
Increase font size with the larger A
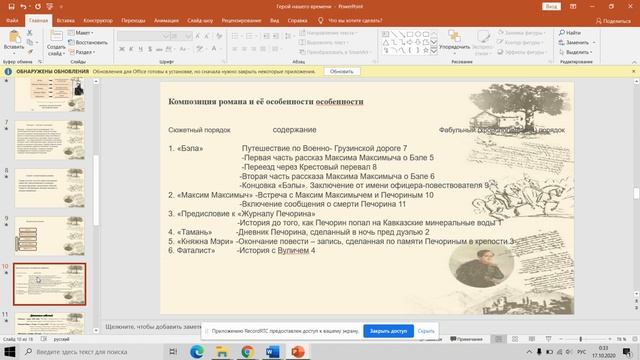(198, 36)
